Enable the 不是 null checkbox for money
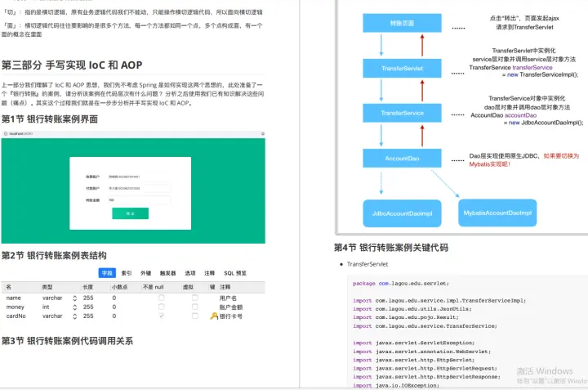588x390 pixels. point(162,307)
